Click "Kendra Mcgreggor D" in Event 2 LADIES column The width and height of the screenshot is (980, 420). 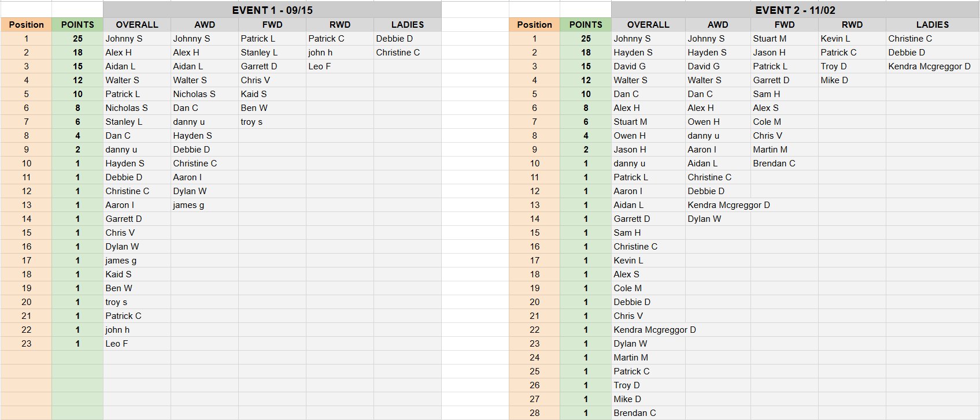[x=929, y=66]
